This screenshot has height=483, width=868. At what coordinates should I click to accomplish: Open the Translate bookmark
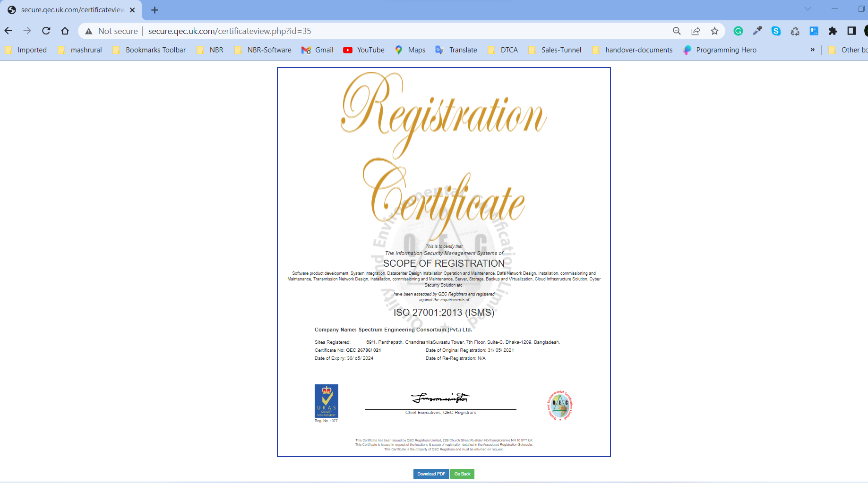[456, 50]
